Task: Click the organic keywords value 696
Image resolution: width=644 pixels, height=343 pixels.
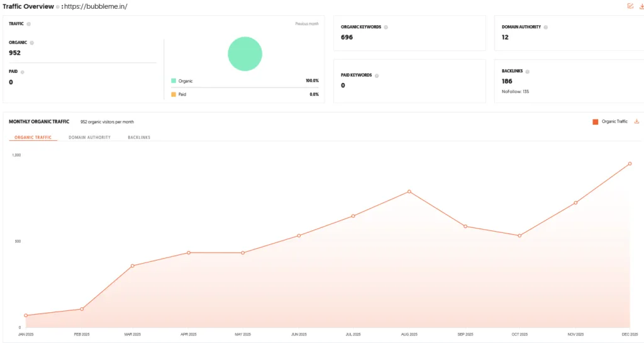Action: point(347,37)
